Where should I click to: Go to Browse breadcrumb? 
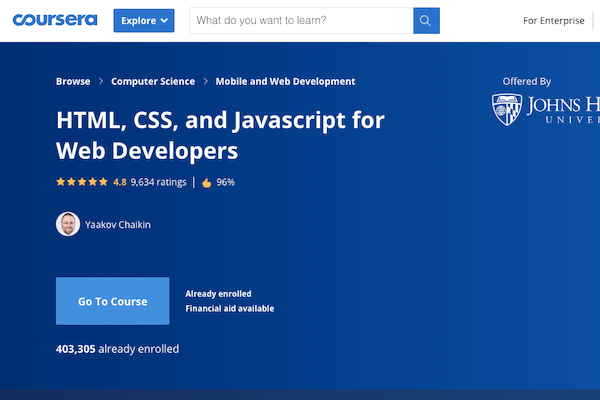73,82
